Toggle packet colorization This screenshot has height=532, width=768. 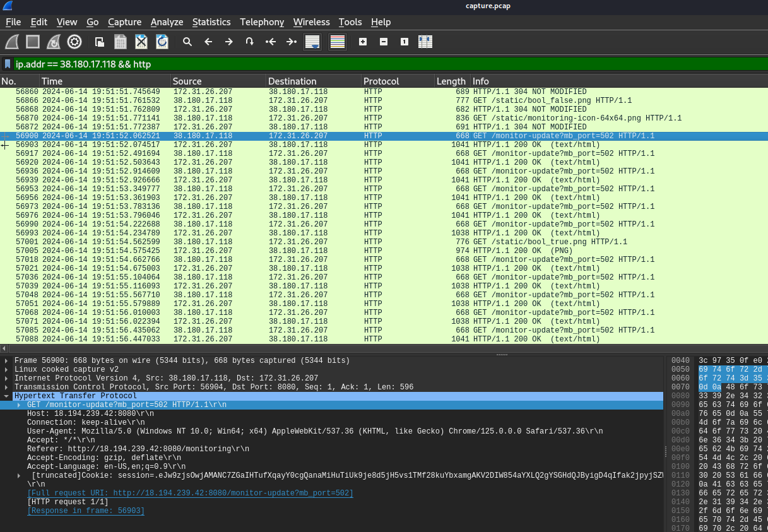click(337, 42)
